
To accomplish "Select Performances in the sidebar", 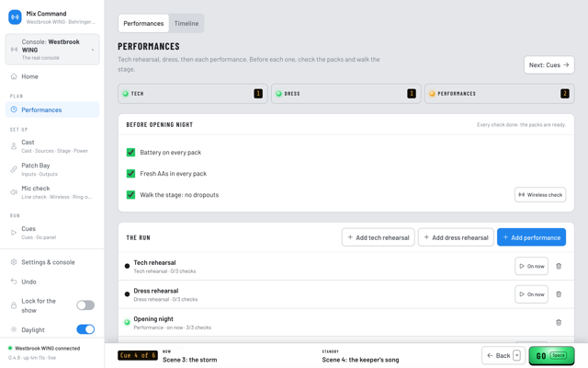I will coord(52,109).
